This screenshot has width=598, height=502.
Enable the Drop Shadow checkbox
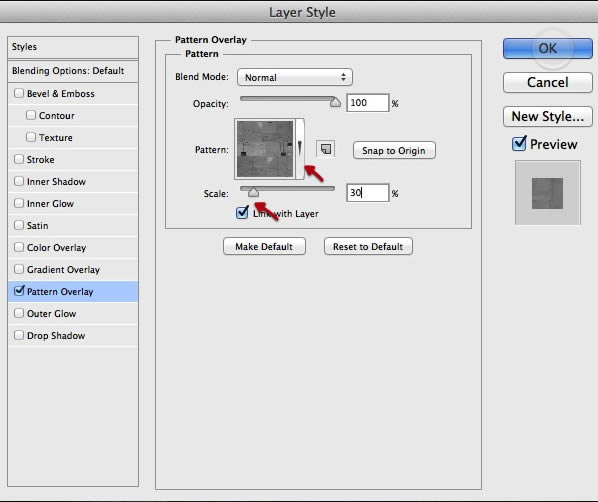click(19, 335)
